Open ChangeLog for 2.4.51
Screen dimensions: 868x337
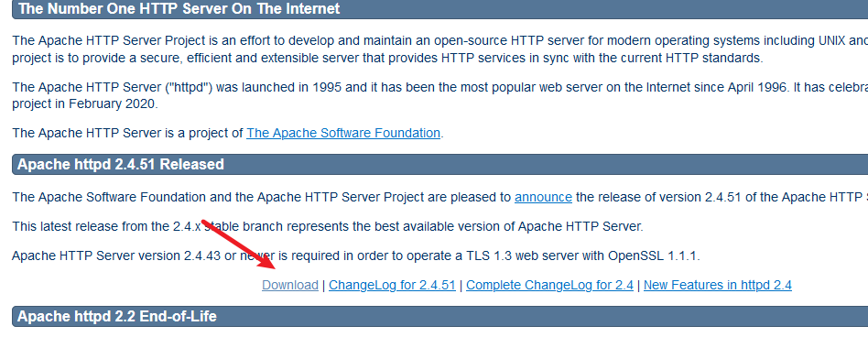(x=392, y=285)
